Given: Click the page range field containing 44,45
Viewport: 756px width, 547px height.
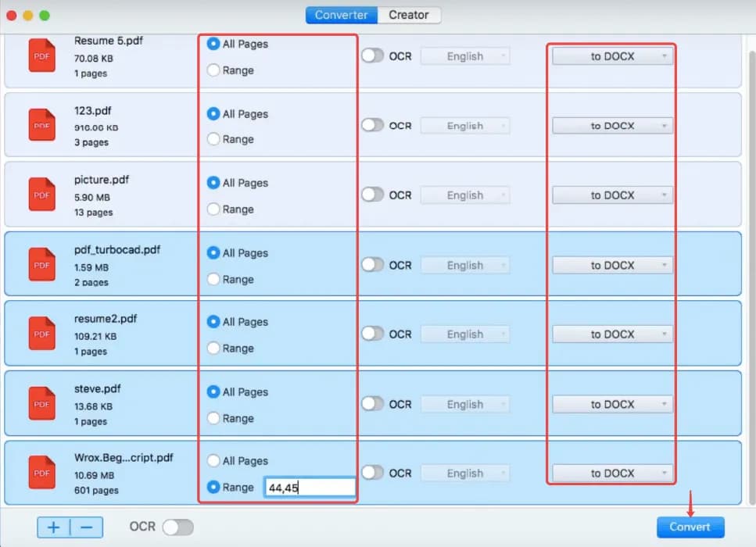Looking at the screenshot, I should pyautogui.click(x=310, y=488).
